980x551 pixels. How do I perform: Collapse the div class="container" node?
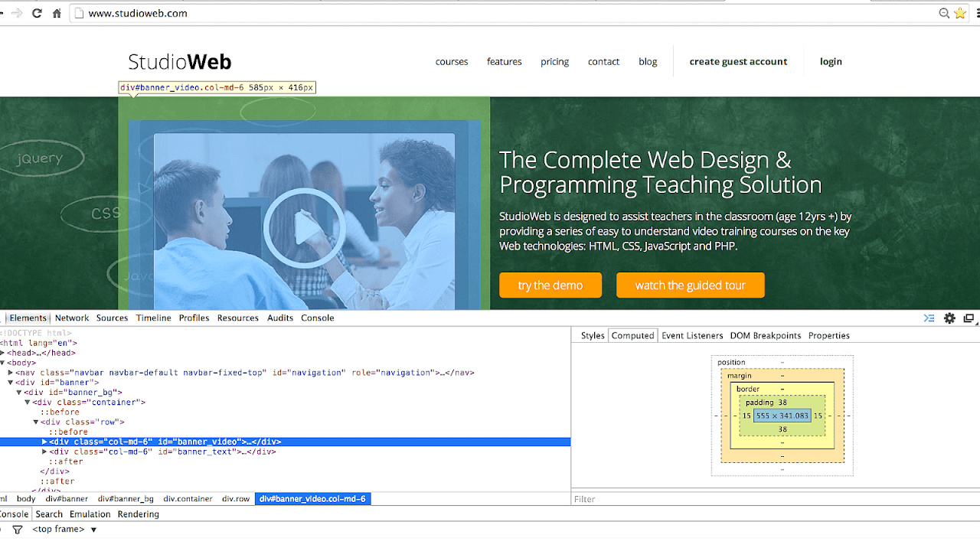[28, 403]
